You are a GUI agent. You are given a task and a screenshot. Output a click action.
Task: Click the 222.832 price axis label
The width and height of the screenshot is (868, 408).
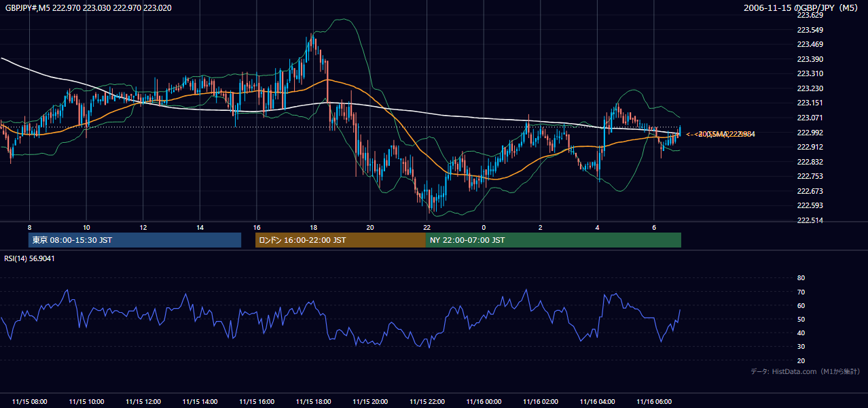click(810, 161)
